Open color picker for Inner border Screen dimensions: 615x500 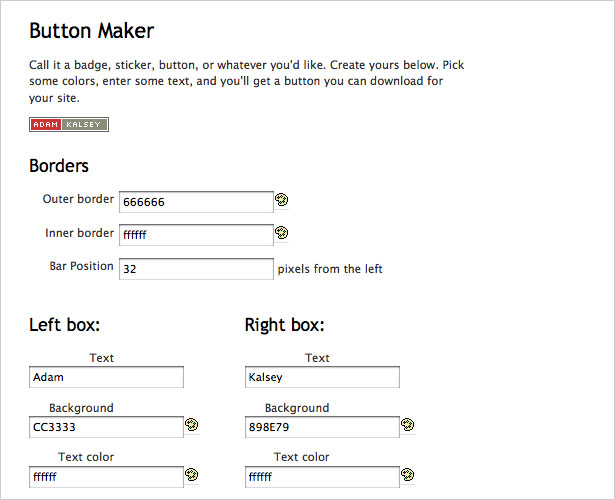(282, 233)
